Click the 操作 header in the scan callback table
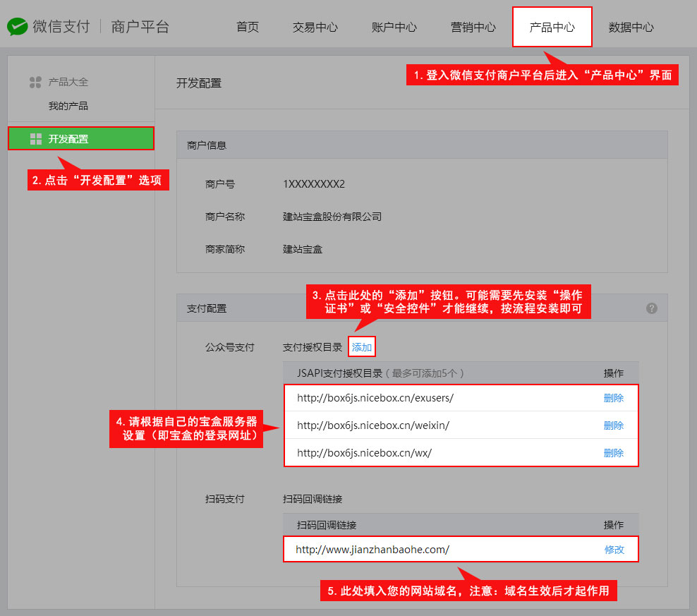This screenshot has width=697, height=616. 614,525
